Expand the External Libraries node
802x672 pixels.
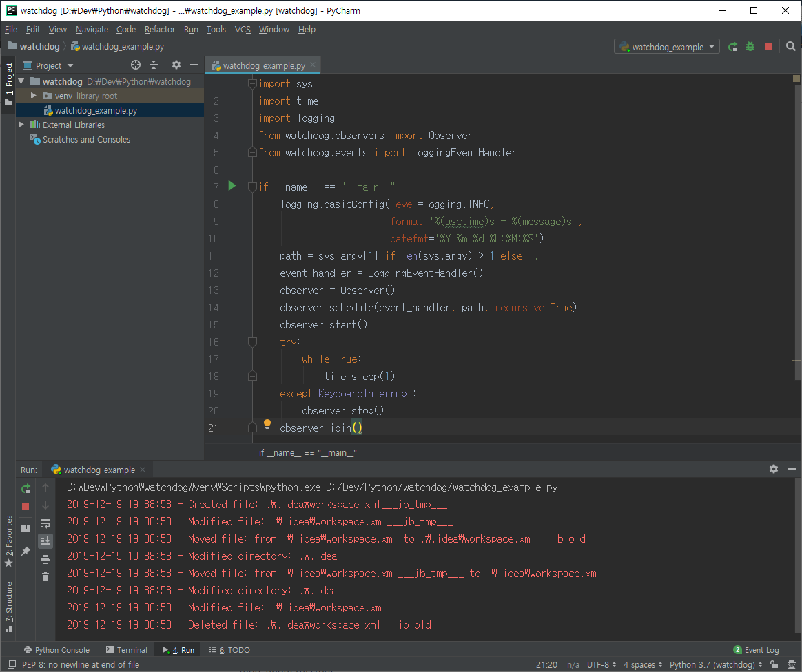21,125
